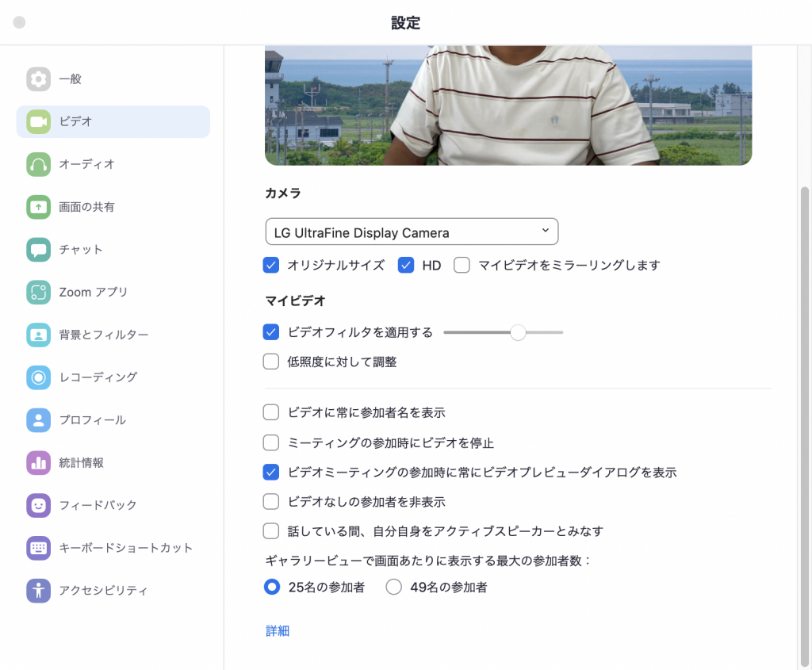Open キーボードショートカット settings
The image size is (812, 670).
click(x=113, y=548)
